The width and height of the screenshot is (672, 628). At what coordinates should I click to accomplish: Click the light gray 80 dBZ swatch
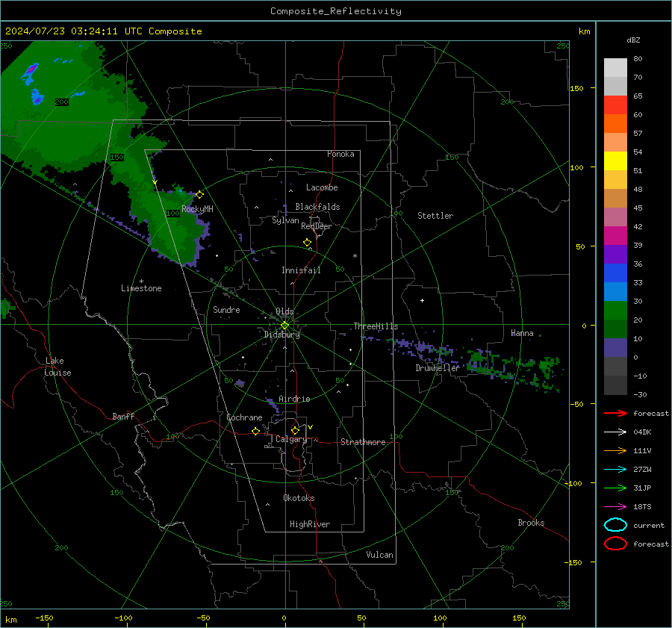click(615, 67)
